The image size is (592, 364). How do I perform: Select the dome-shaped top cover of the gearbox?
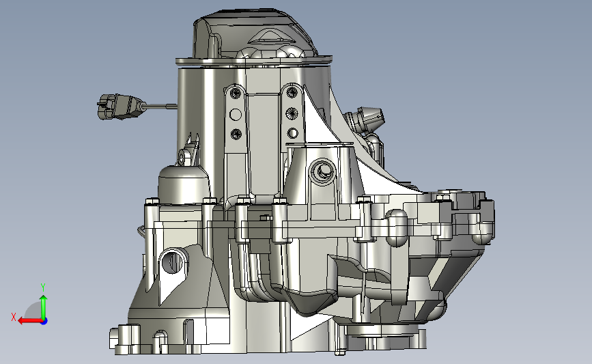[255, 34]
